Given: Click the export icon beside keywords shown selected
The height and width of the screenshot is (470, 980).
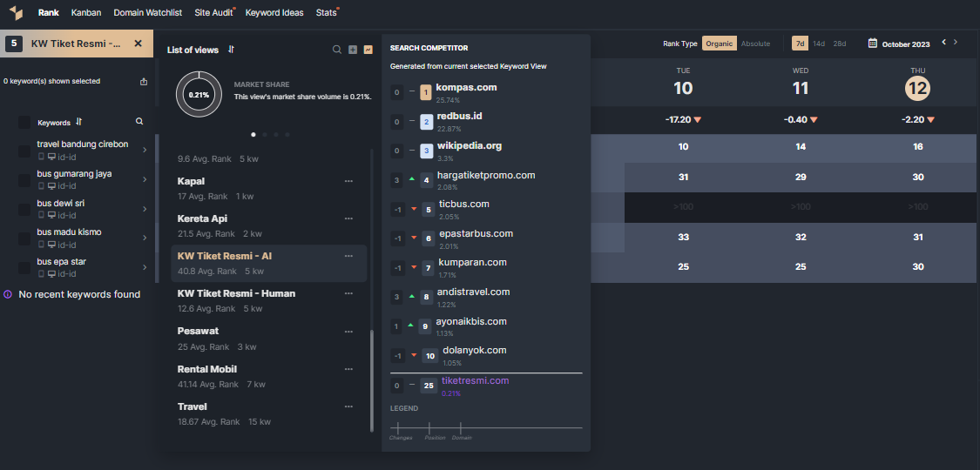Looking at the screenshot, I should [x=144, y=81].
